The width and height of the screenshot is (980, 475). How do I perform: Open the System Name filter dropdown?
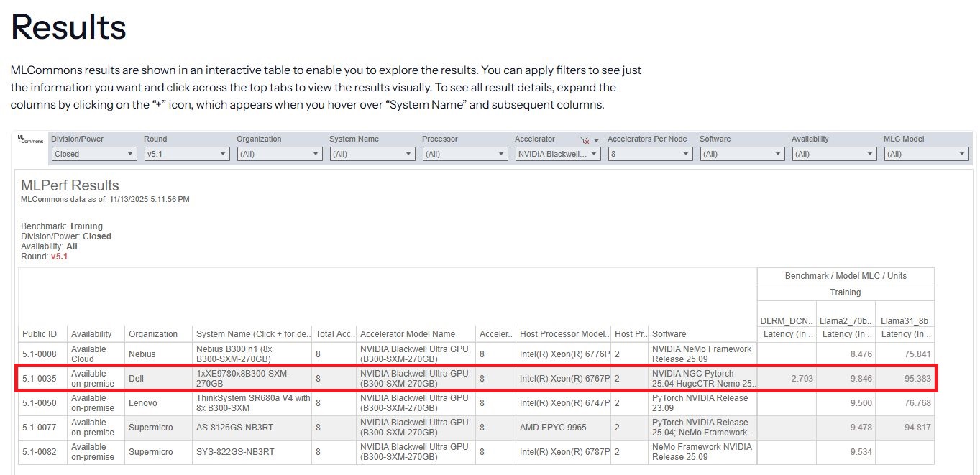point(372,154)
